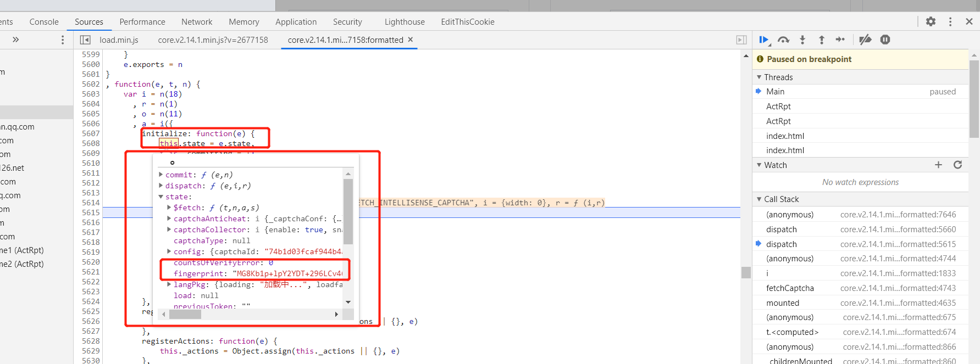Close the formatted core.v2.14.1 tab
This screenshot has width=980, height=364.
[411, 40]
